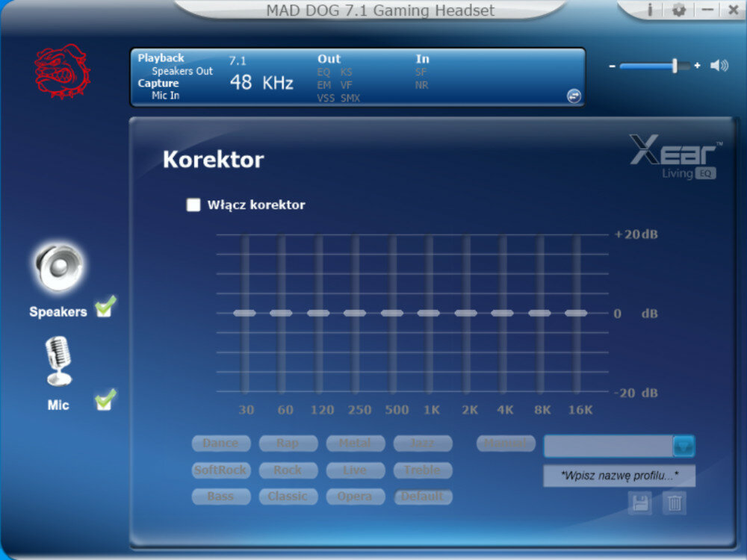Screen dimensions: 747x560
Task: Click the 30 Hz equalizer slider
Action: [245, 314]
